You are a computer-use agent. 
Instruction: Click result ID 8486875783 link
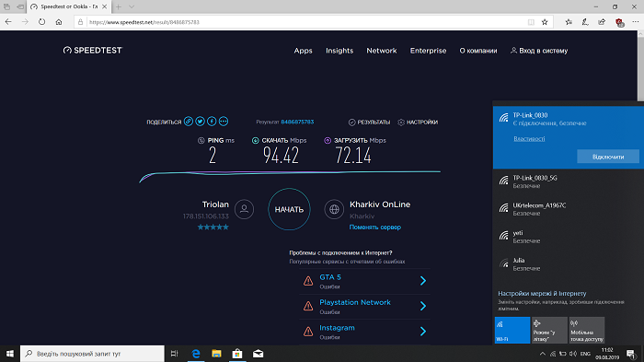pyautogui.click(x=297, y=123)
